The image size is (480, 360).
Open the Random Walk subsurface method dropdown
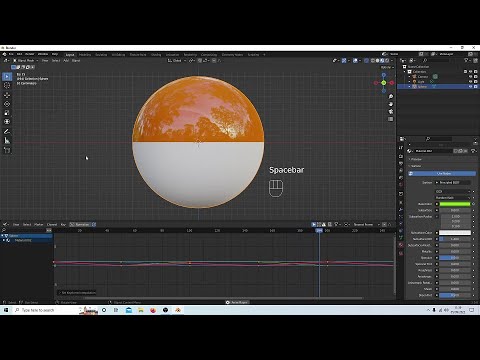[x=453, y=198]
